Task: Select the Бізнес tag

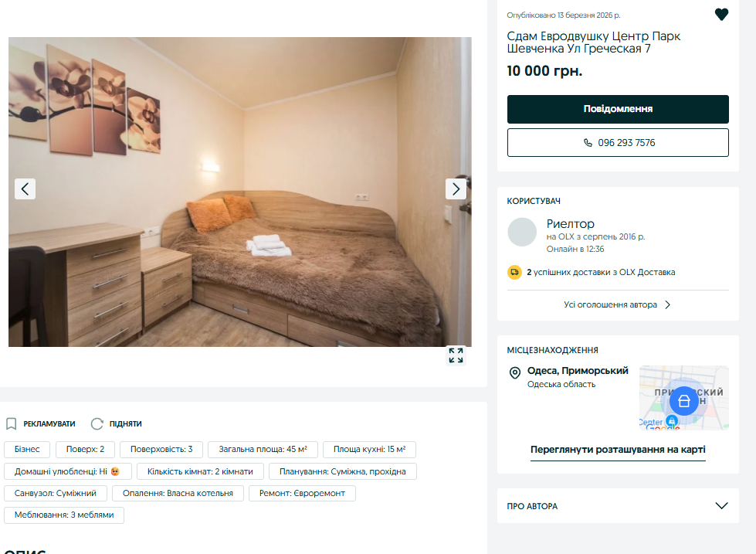Action: 27,449
